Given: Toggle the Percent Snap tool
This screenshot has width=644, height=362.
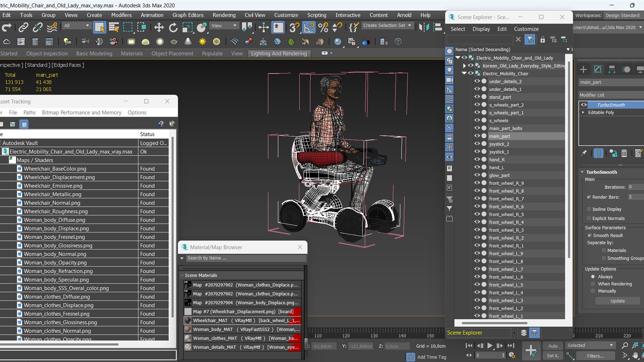Looking at the screenshot, I should (x=323, y=27).
